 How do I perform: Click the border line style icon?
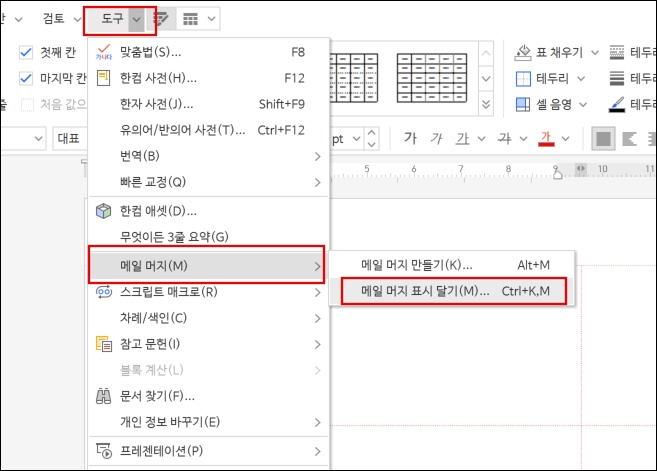point(617,53)
